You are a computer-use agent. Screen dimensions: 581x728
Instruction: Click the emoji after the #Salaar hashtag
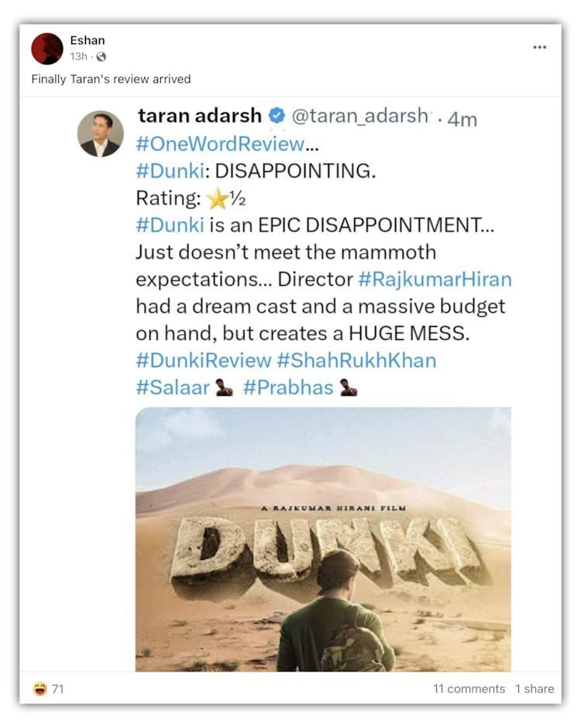tap(225, 387)
